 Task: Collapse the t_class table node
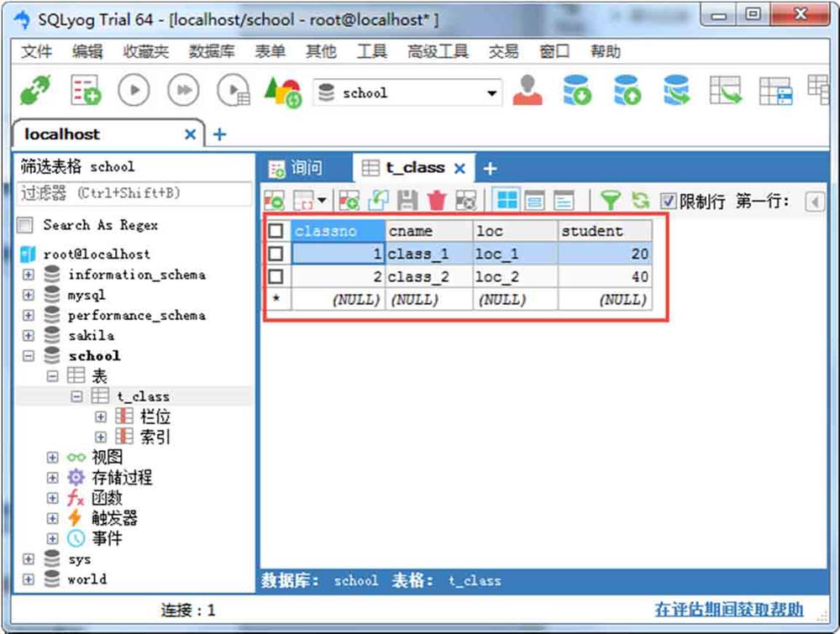[76, 396]
